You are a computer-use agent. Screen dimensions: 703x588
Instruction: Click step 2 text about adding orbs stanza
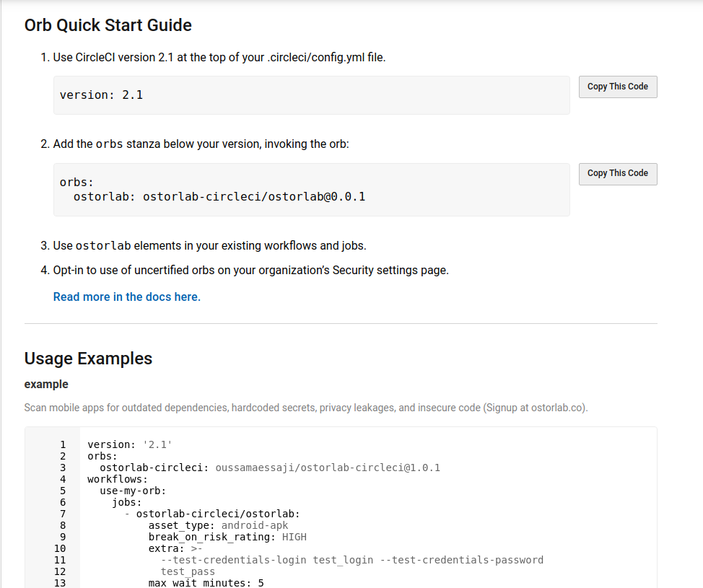(201, 144)
